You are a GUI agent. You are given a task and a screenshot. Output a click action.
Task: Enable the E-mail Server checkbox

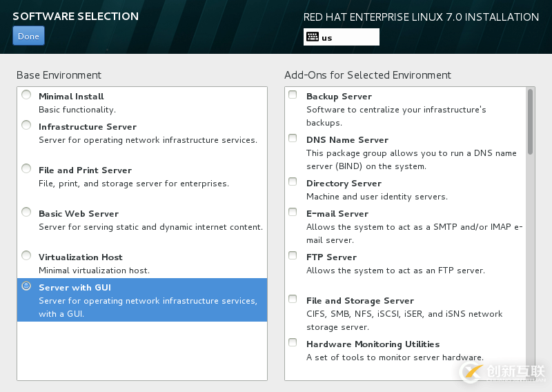click(x=293, y=212)
